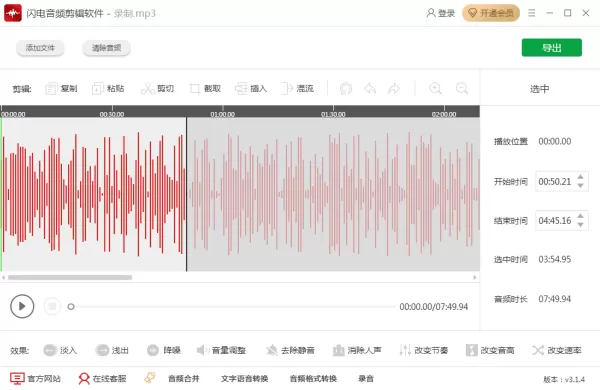Image resolution: width=600 pixels, height=390 pixels.
Task: Decrease the start time (开始时间) with the down arrow
Action: pyautogui.click(x=580, y=186)
